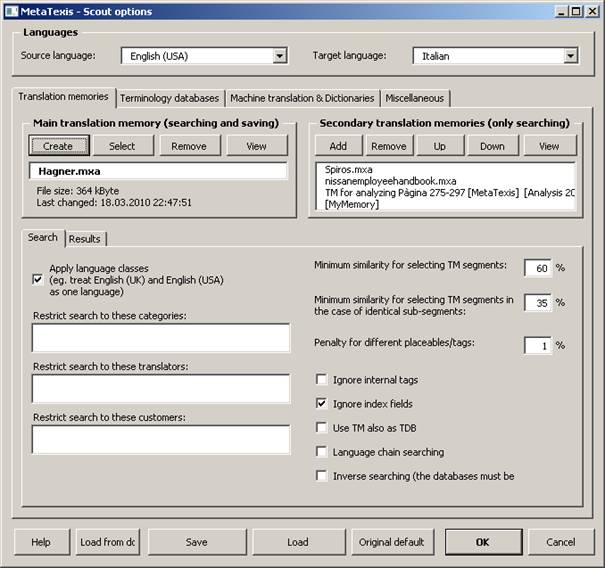Enable Use TM also as TDB

[x=322, y=427]
